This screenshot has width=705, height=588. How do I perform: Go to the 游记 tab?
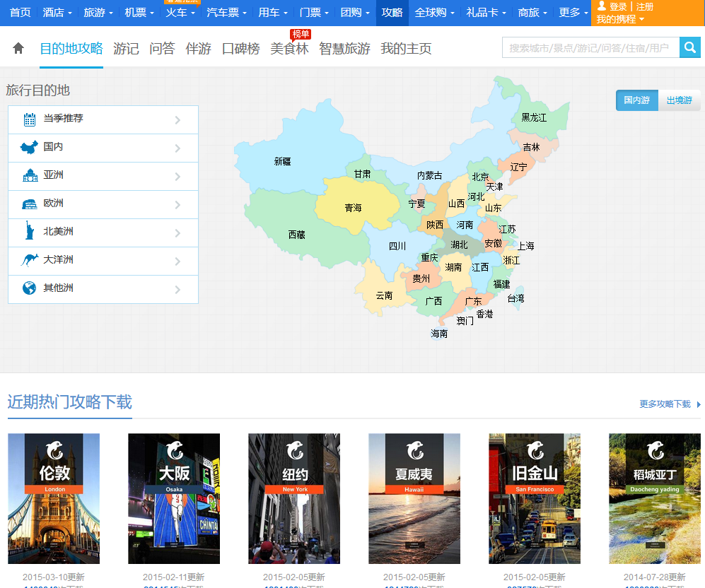pos(126,49)
